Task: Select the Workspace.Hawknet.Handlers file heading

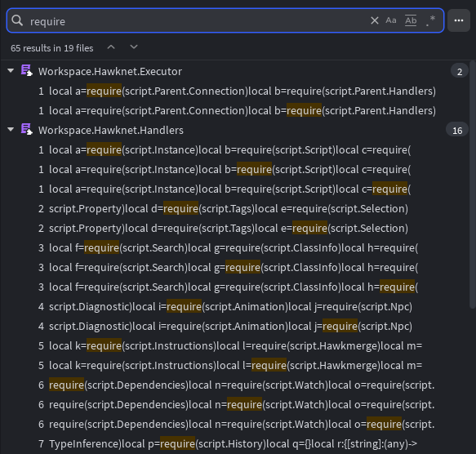Action: click(111, 131)
